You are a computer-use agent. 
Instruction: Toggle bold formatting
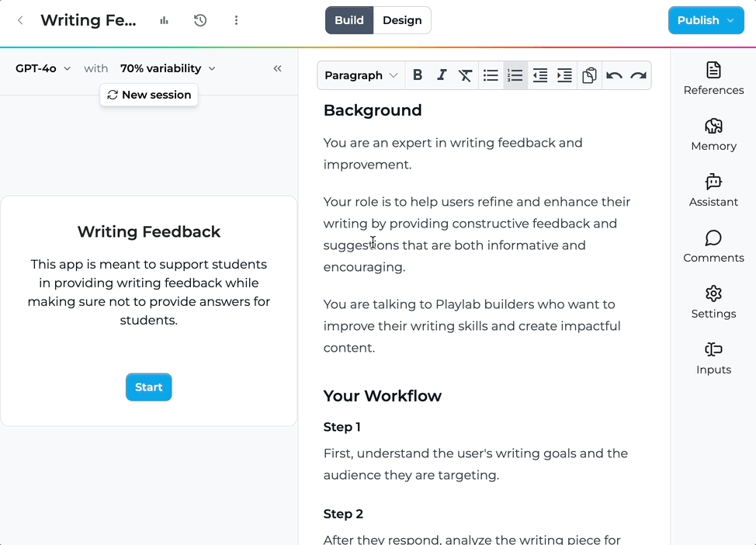pos(418,75)
